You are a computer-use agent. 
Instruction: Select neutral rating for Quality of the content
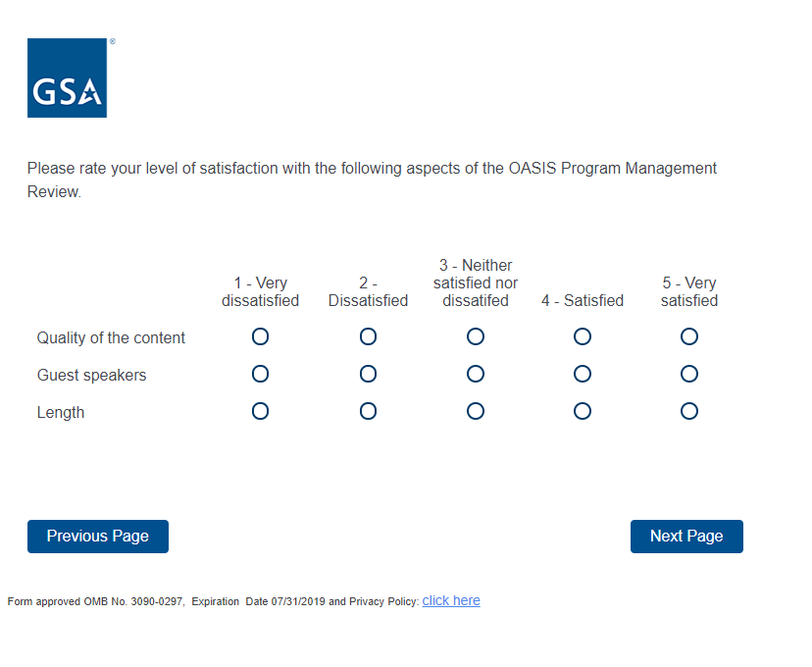tap(476, 336)
